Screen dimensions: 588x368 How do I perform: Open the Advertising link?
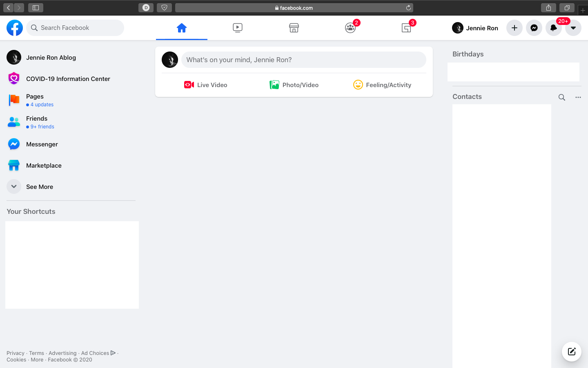tap(62, 353)
